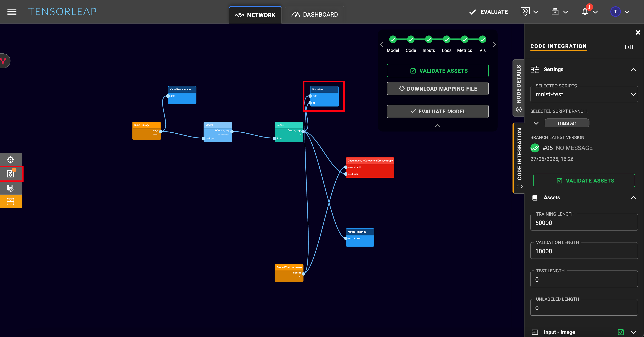The width and height of the screenshot is (644, 337).
Task: Collapse the Settings section
Action: click(633, 69)
